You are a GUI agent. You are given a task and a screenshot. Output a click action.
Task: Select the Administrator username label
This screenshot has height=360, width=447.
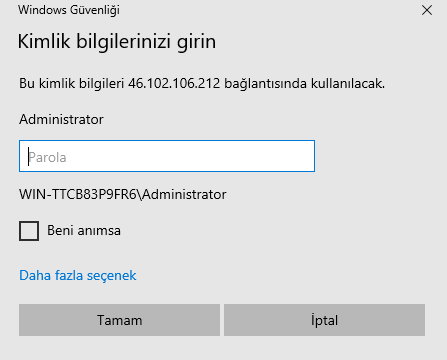[x=61, y=119]
